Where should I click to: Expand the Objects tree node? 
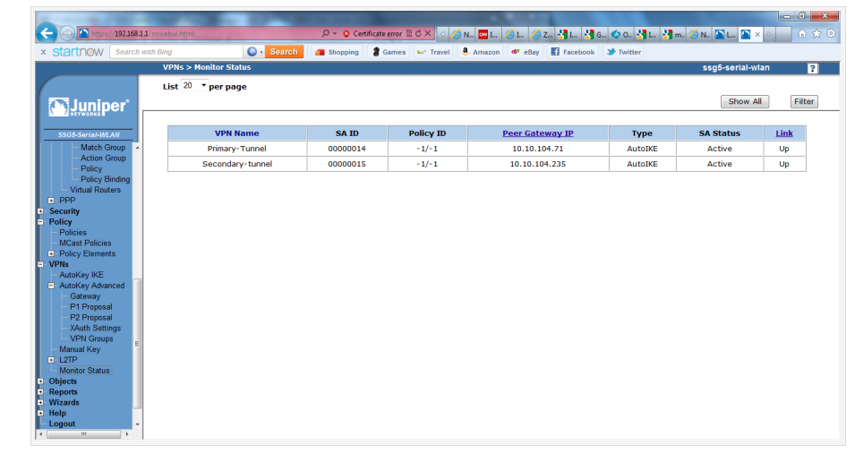pyautogui.click(x=41, y=382)
